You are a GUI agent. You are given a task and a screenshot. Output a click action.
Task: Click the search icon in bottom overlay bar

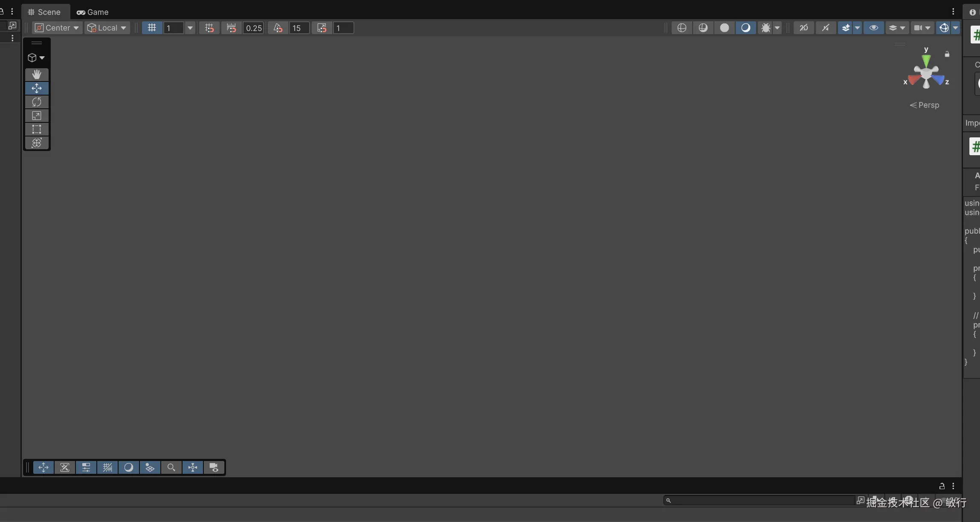coord(171,467)
